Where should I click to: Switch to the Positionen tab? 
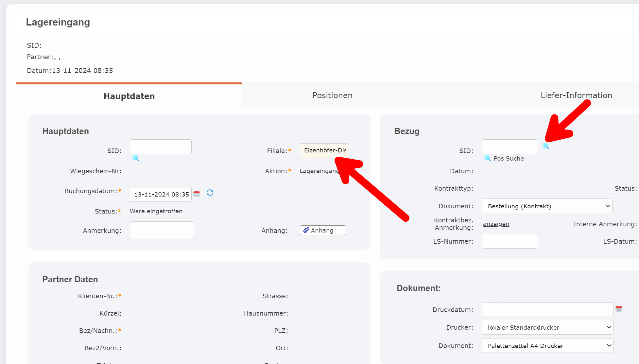tap(332, 95)
